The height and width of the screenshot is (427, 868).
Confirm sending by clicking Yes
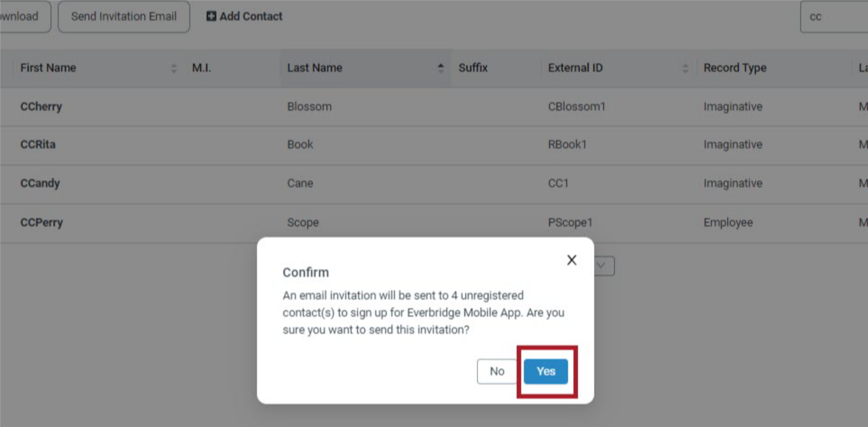546,371
